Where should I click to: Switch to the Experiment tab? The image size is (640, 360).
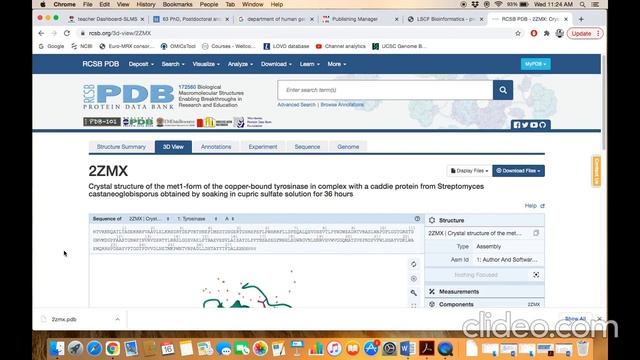263,147
